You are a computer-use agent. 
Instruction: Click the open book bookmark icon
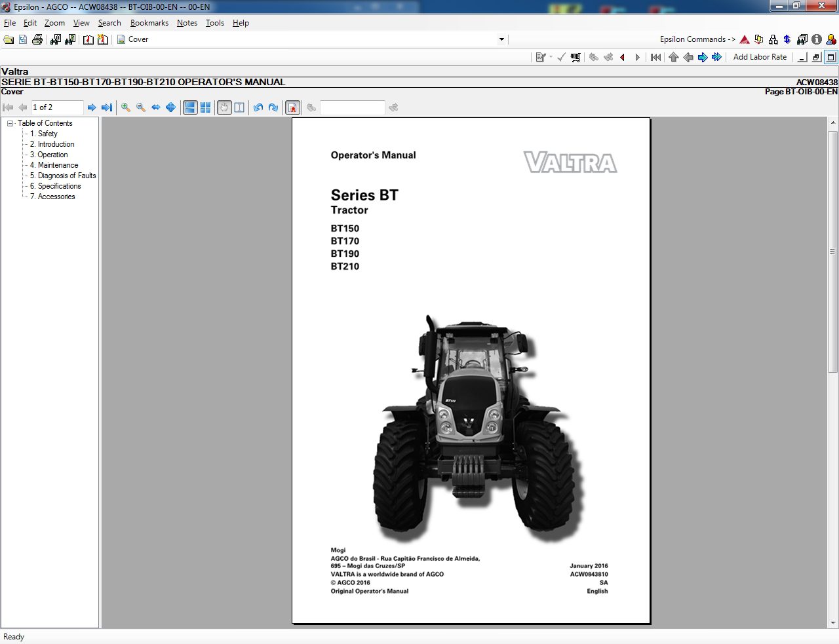[x=88, y=39]
